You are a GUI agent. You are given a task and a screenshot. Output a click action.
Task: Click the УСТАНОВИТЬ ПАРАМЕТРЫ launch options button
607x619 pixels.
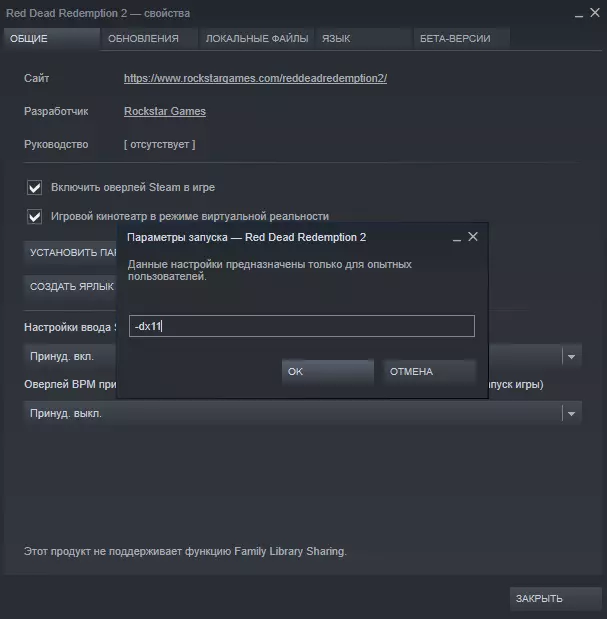[70, 252]
